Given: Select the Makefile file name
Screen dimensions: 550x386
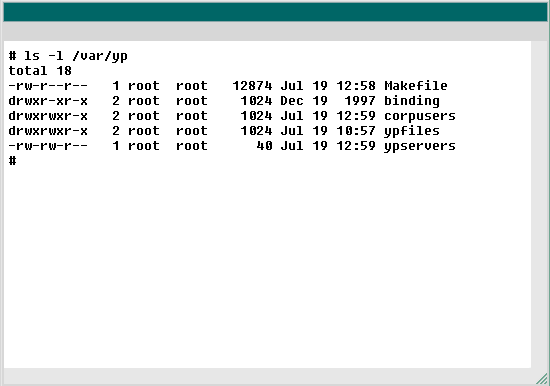Looking at the screenshot, I should pos(416,86).
